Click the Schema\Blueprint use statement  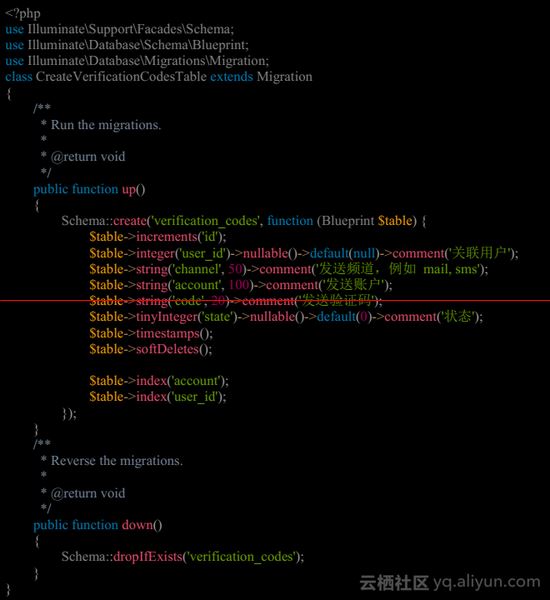[x=127, y=45]
